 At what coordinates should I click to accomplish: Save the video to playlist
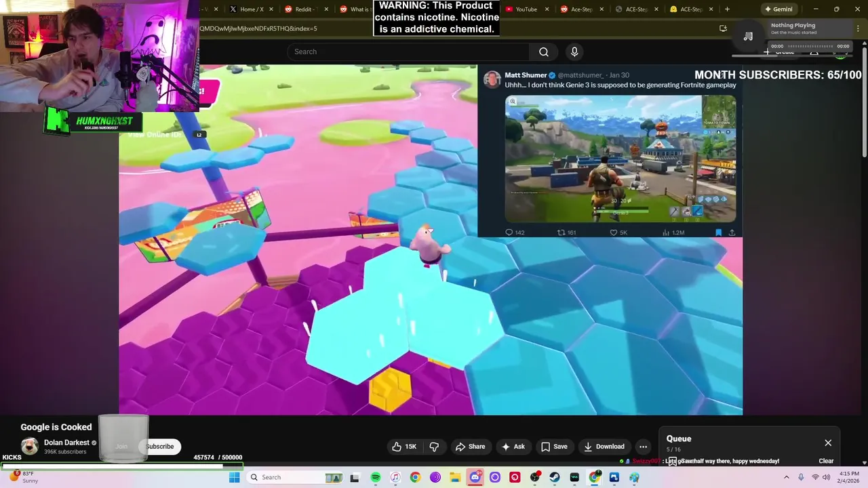pyautogui.click(x=553, y=447)
